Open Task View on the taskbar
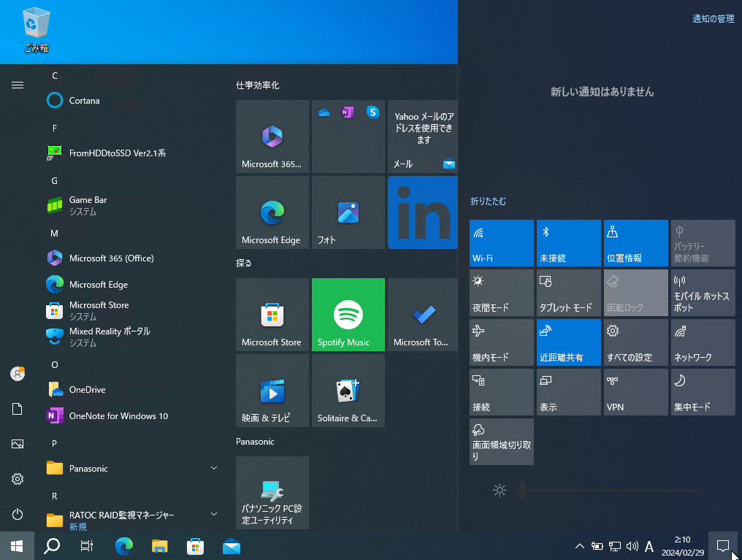This screenshot has height=560, width=742. (x=87, y=546)
